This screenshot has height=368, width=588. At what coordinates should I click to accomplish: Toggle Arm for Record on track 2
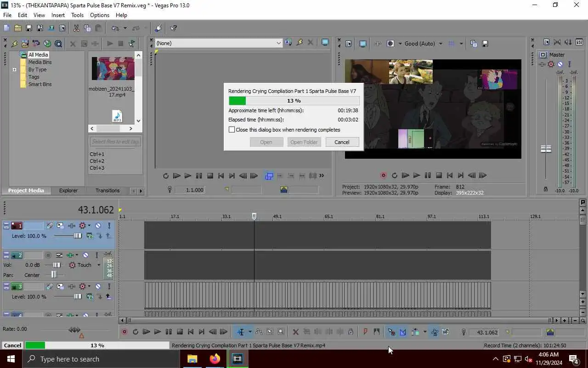pos(48,255)
